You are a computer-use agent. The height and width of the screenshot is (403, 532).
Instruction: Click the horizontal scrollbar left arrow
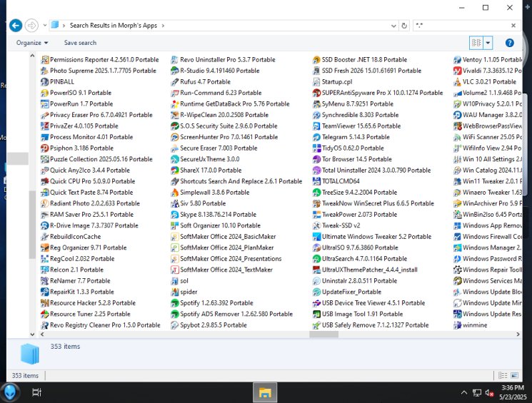pos(42,335)
